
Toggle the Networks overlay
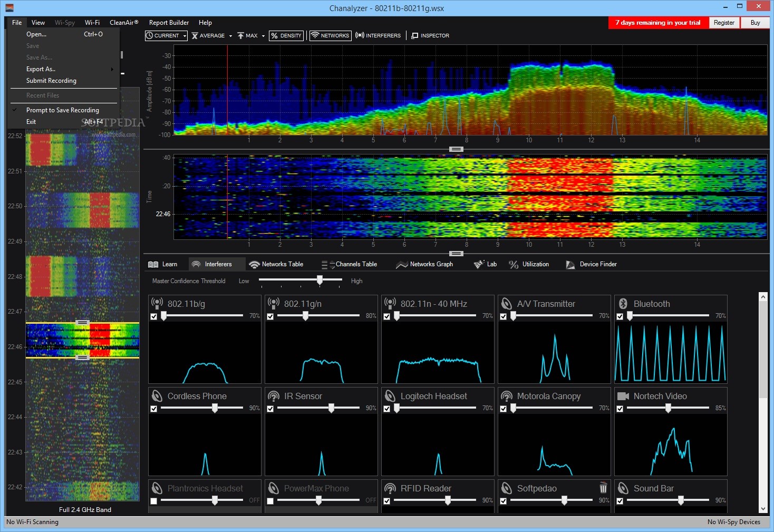pos(330,35)
